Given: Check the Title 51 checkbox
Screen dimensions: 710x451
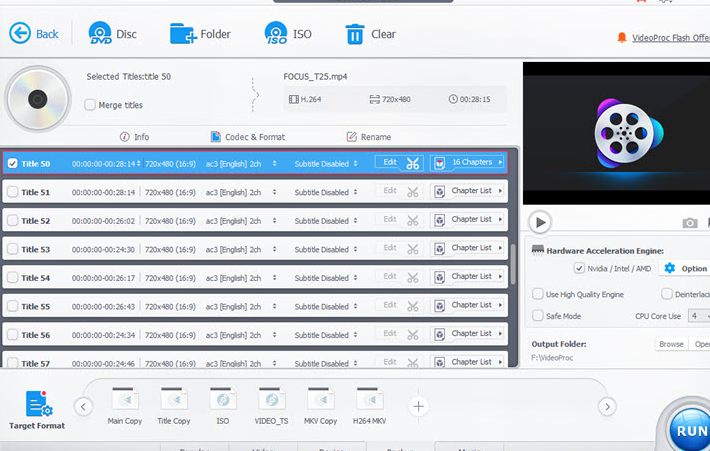Looking at the screenshot, I should [x=13, y=192].
